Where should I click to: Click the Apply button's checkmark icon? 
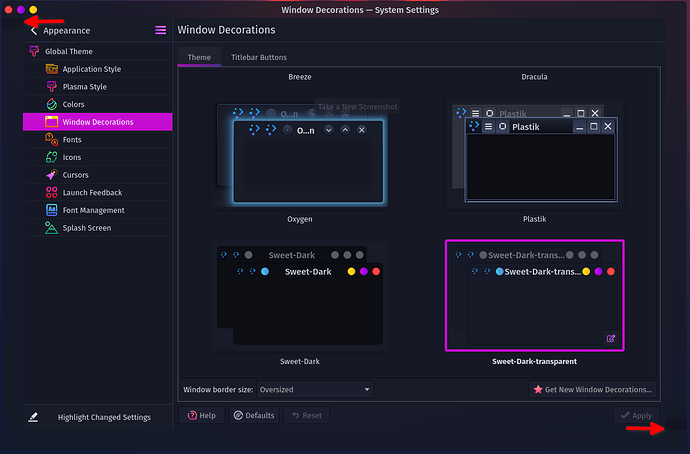[x=625, y=415]
